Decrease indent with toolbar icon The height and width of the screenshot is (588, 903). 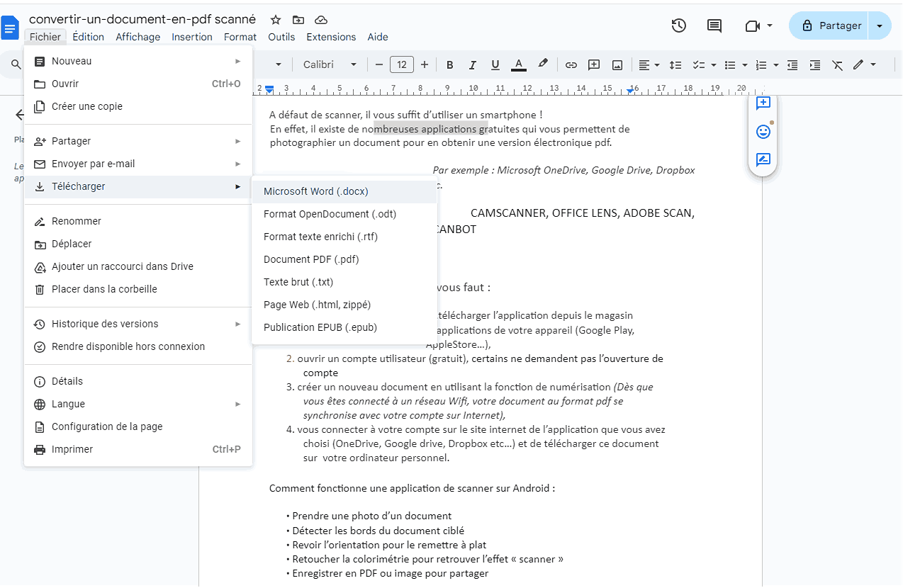792,64
